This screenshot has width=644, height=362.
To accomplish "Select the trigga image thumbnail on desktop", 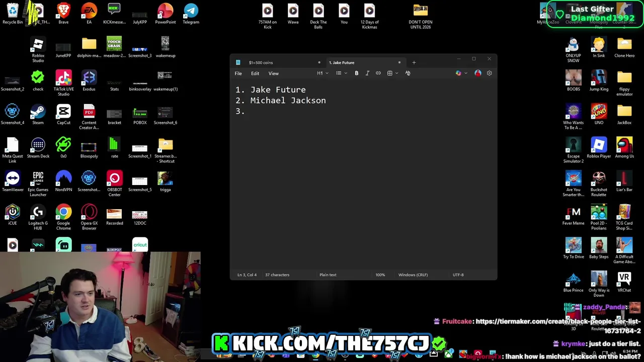I will coord(165,182).
